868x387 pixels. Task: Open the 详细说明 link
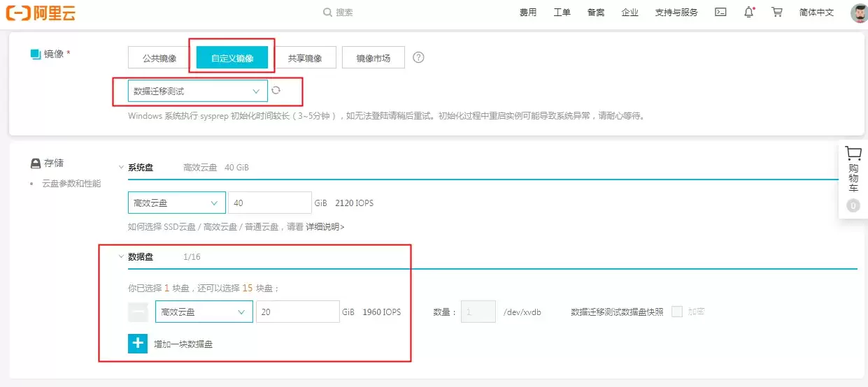click(325, 226)
